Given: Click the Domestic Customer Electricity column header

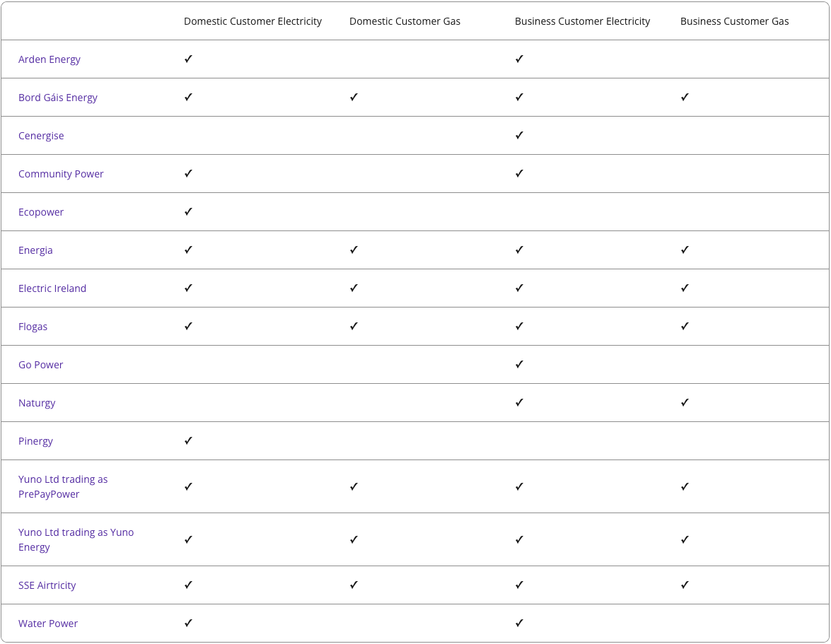Looking at the screenshot, I should (252, 21).
